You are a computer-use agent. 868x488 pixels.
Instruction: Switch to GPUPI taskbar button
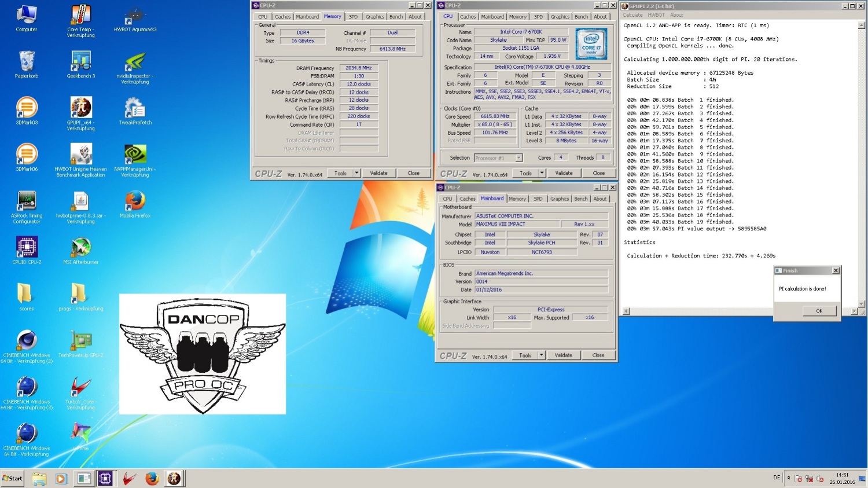(174, 478)
